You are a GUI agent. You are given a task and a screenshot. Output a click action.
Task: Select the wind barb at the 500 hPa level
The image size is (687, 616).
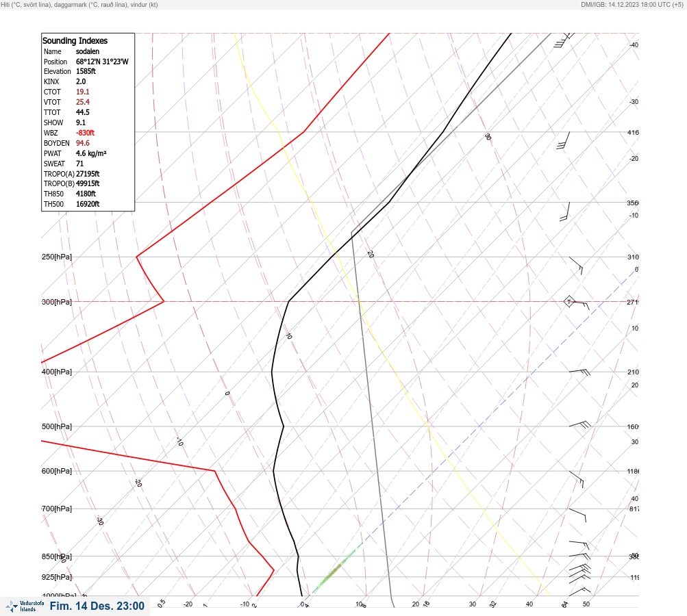point(579,424)
